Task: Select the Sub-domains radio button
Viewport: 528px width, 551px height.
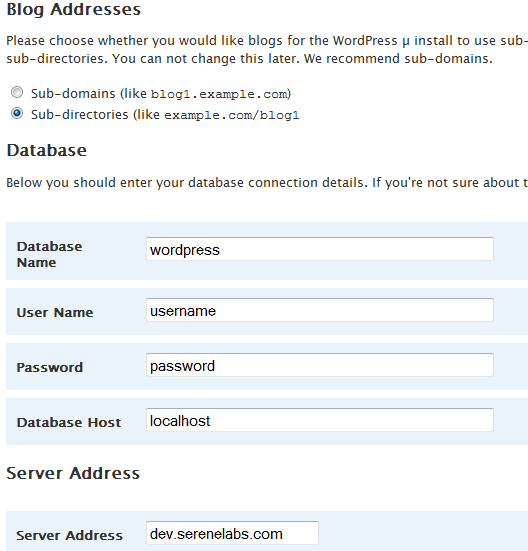Action: coord(17,92)
